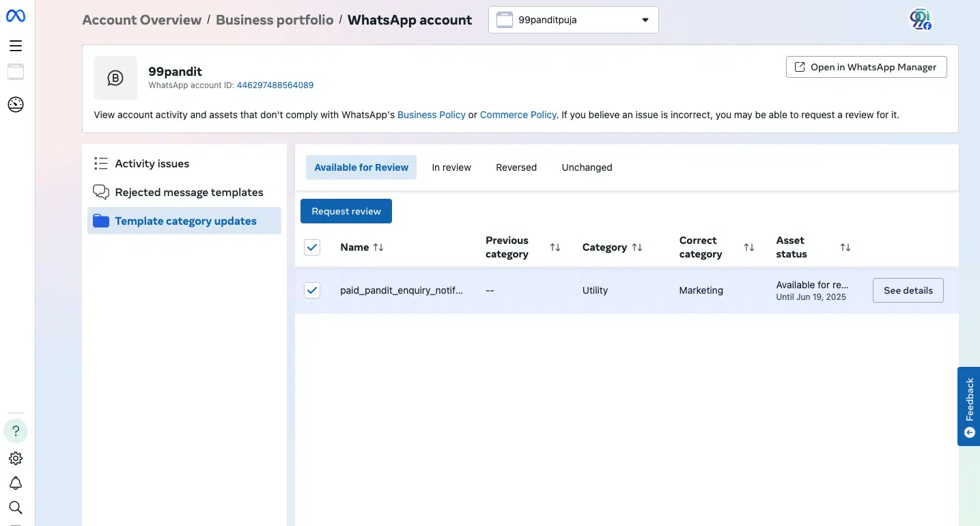Switch to the Reversed tab

(x=516, y=167)
